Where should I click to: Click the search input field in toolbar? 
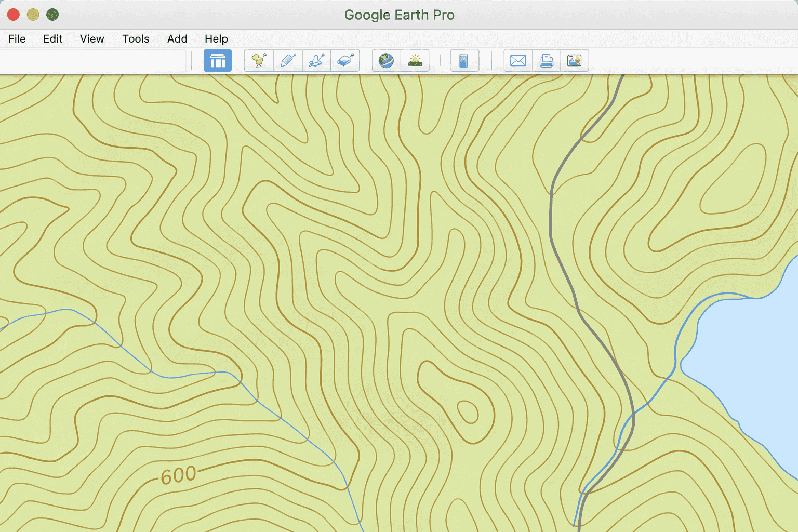pyautogui.click(x=92, y=61)
